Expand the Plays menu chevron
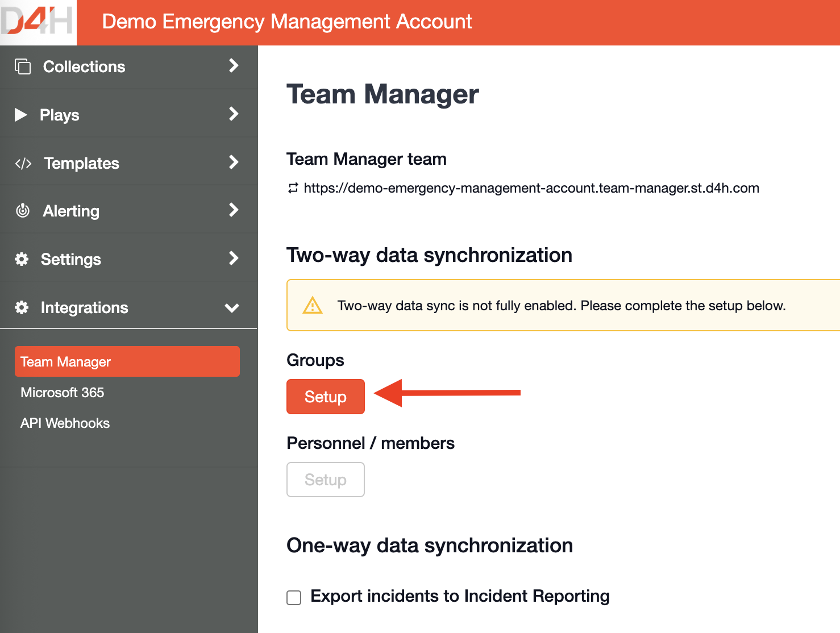Screen dimensions: 840x633 coord(233,114)
